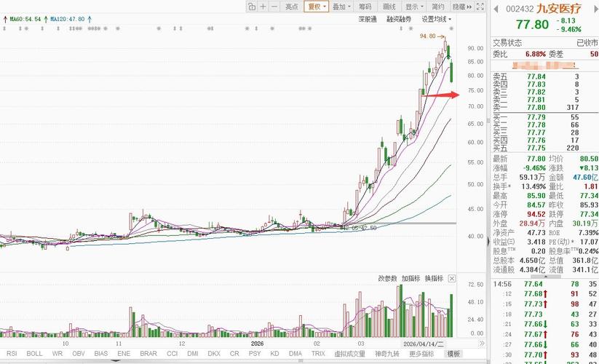The height and width of the screenshot is (364, 599).
Task: Select the ENE indicator tab
Action: (x=124, y=354)
